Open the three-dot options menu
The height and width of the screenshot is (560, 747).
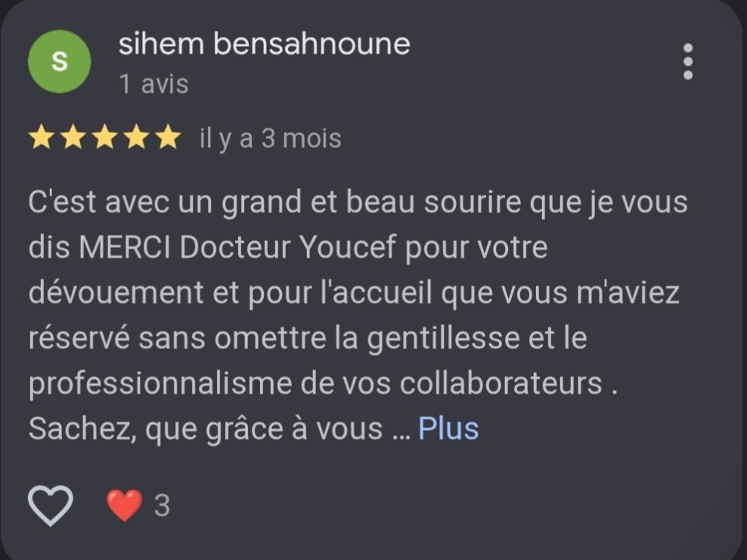tap(687, 61)
